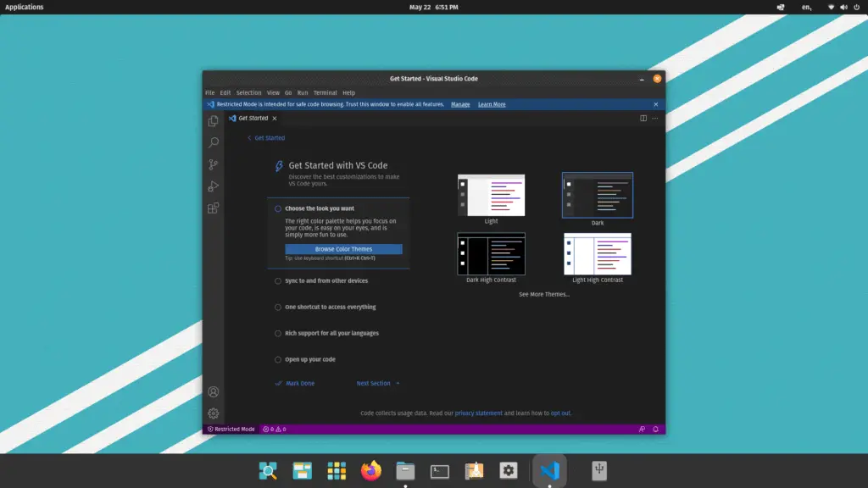Minimize the Visual Studio Code window
The width and height of the screenshot is (868, 488).
click(642, 79)
